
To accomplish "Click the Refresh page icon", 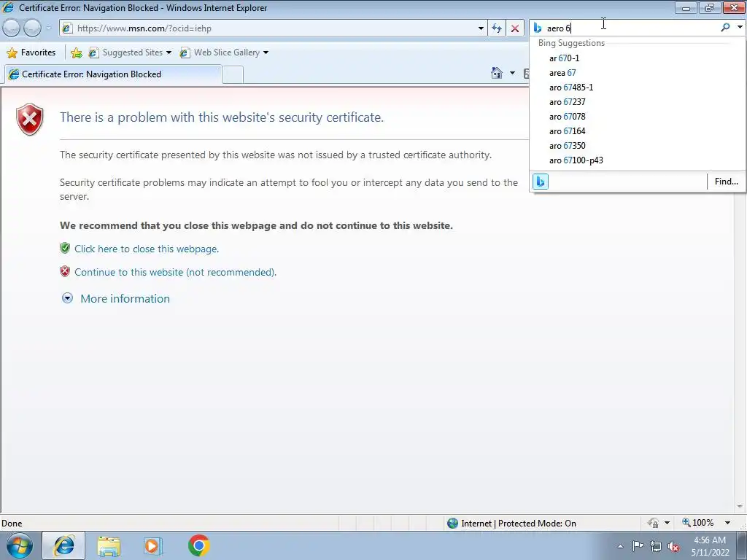I will 497,28.
